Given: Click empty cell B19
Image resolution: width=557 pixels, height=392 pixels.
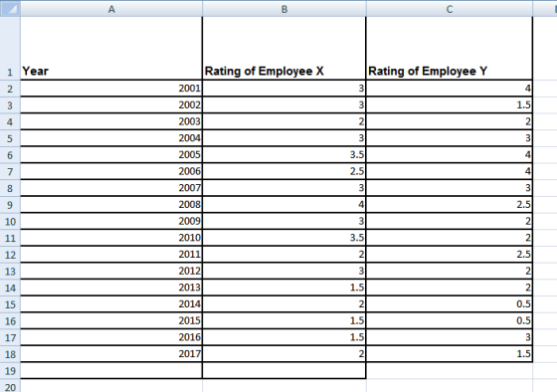Looking at the screenshot, I should (284, 371).
